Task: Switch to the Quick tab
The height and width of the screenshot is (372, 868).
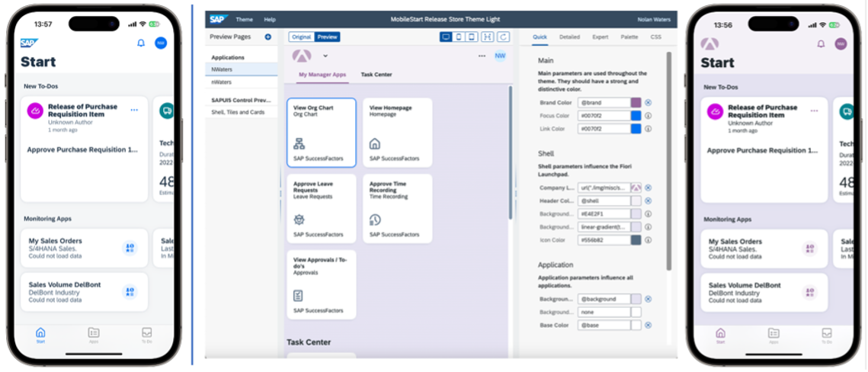Action: [x=540, y=37]
